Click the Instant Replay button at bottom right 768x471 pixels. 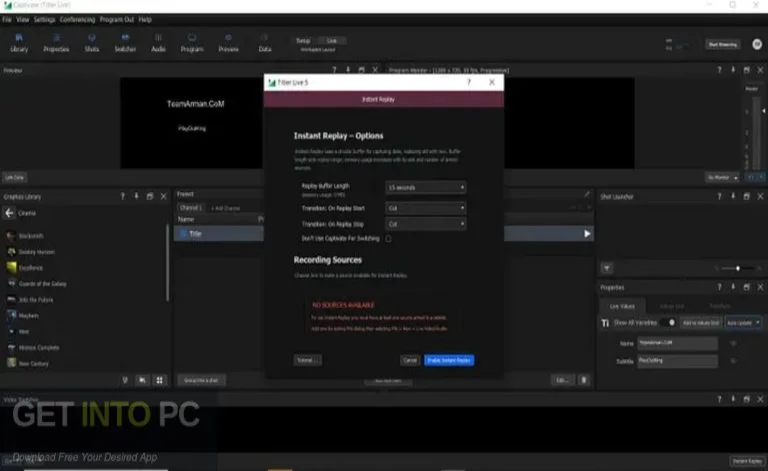(747, 461)
